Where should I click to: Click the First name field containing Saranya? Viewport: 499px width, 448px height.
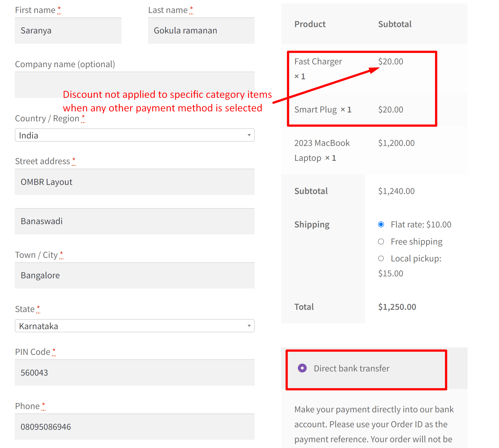[x=68, y=30]
